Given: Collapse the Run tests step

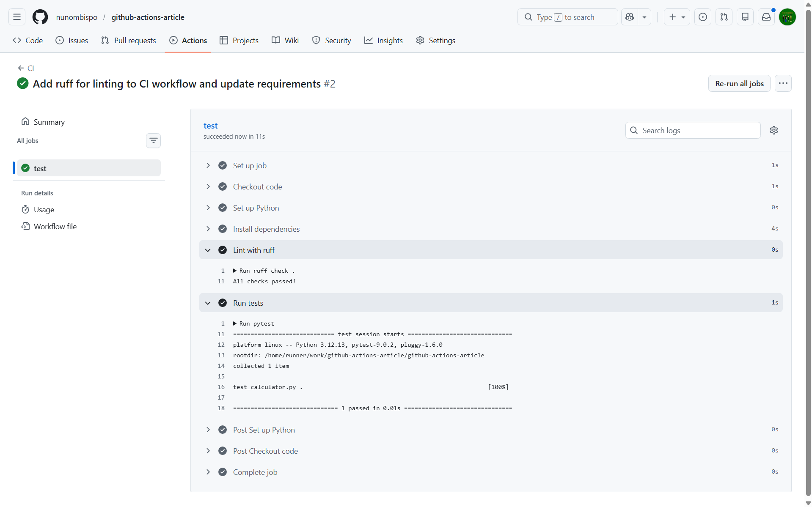Looking at the screenshot, I should click(208, 303).
